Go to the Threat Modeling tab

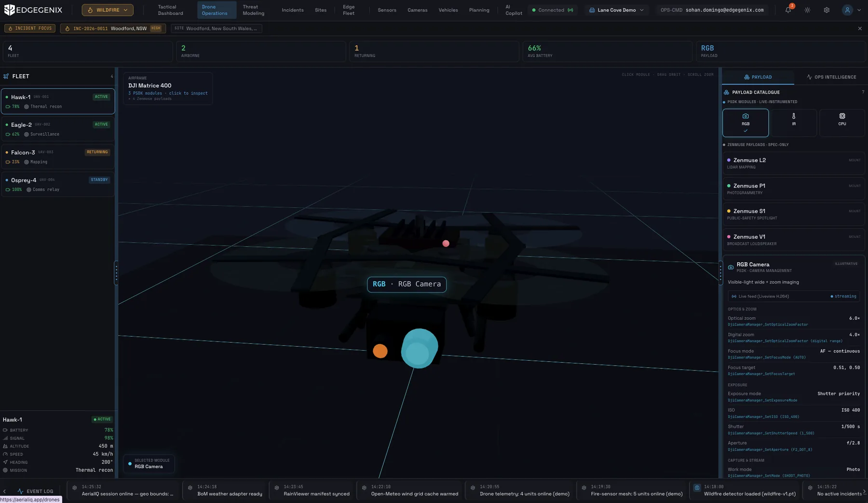pos(253,10)
